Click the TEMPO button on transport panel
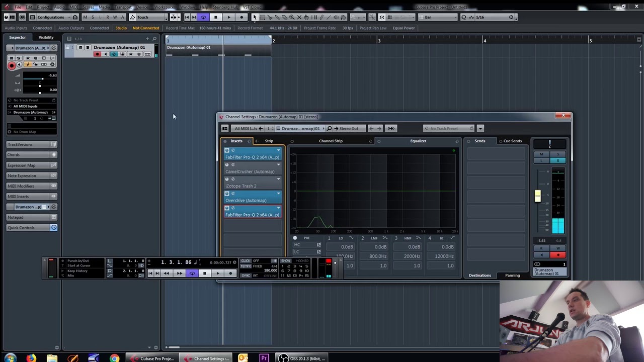 coord(246,265)
